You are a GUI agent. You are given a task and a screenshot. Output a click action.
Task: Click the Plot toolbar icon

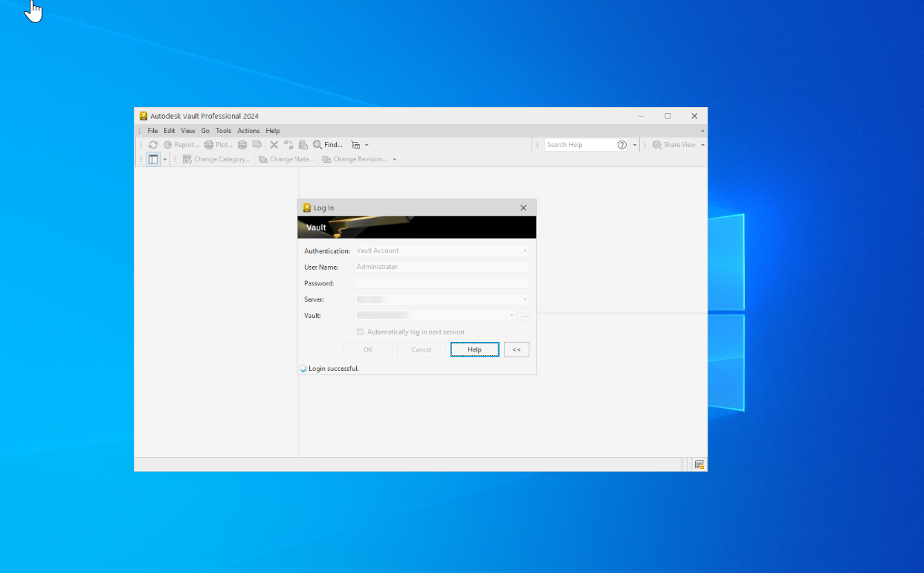(x=217, y=144)
